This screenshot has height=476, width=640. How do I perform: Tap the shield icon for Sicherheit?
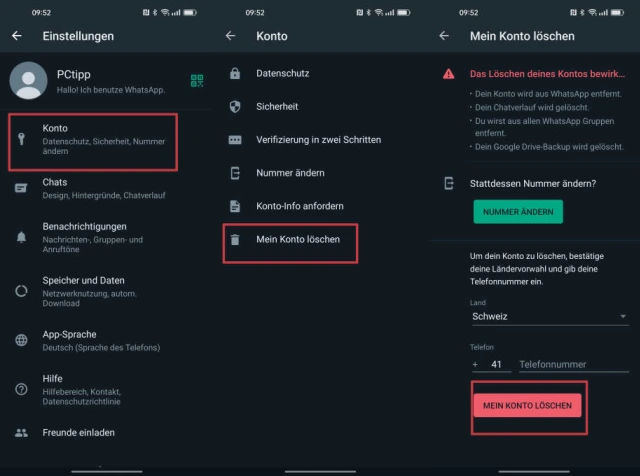tap(235, 106)
